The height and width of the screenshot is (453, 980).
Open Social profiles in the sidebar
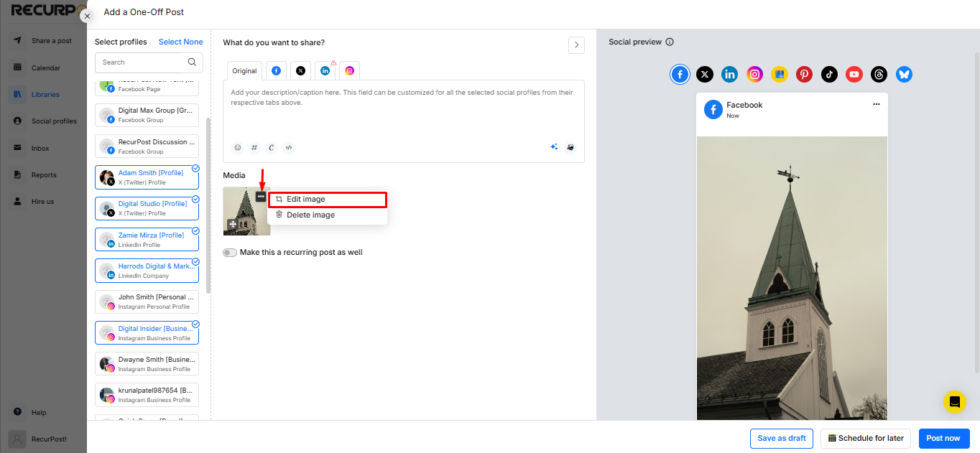point(45,121)
